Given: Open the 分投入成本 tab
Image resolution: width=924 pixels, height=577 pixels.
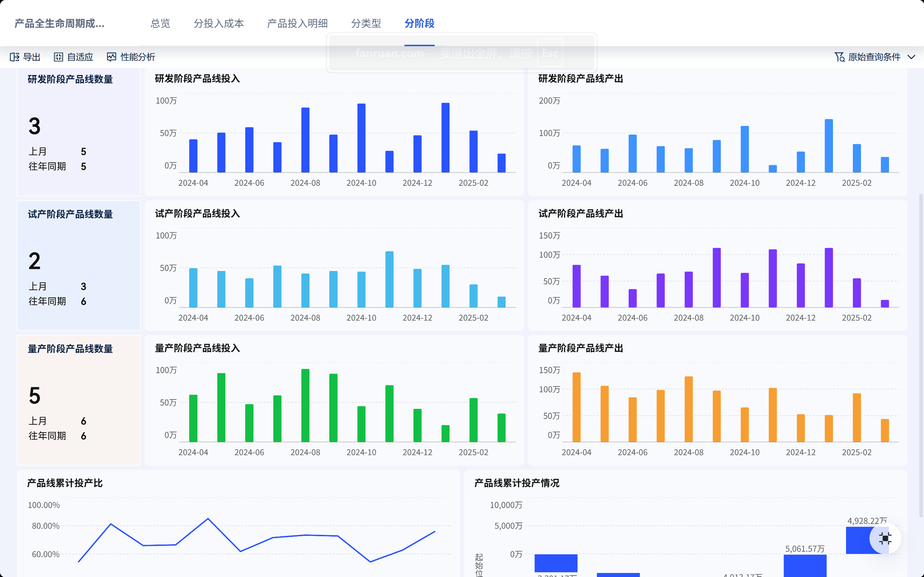Looking at the screenshot, I should [x=219, y=24].
